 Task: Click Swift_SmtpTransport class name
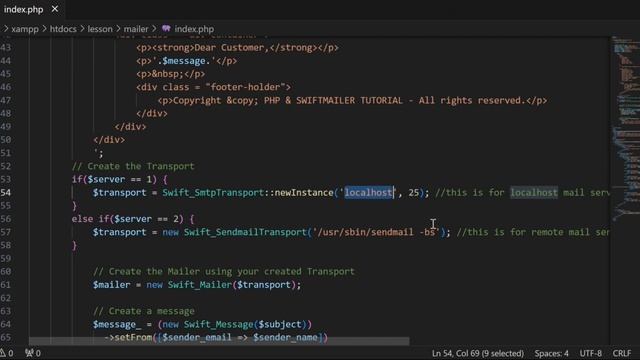[213, 193]
